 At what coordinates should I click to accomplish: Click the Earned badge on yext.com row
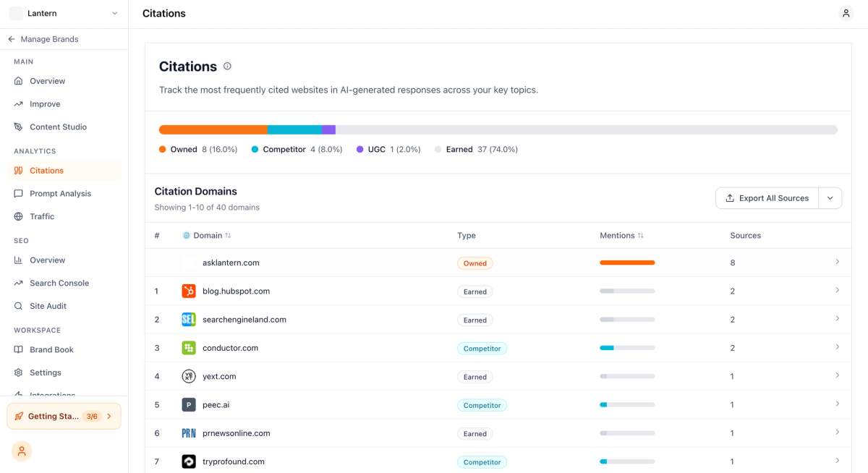coord(475,377)
